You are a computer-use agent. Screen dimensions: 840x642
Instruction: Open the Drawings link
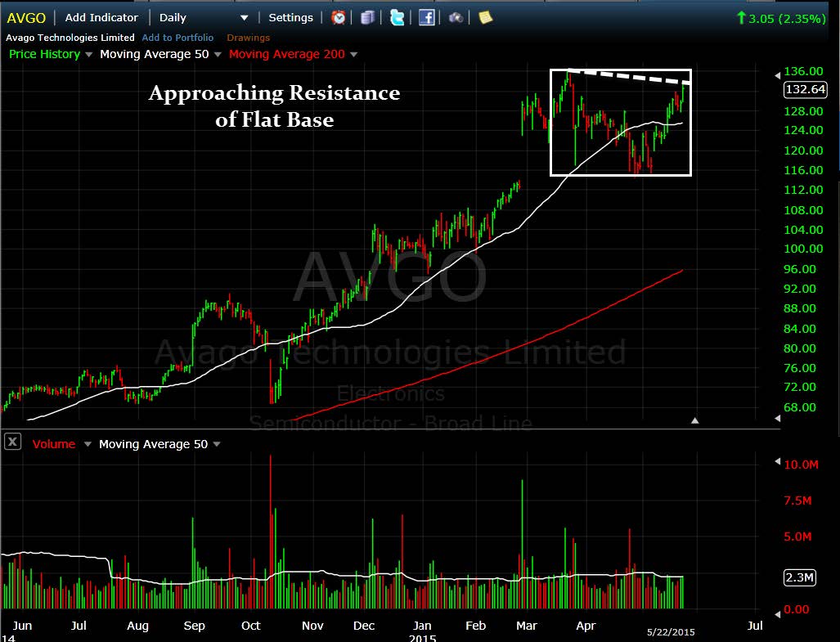[x=248, y=38]
